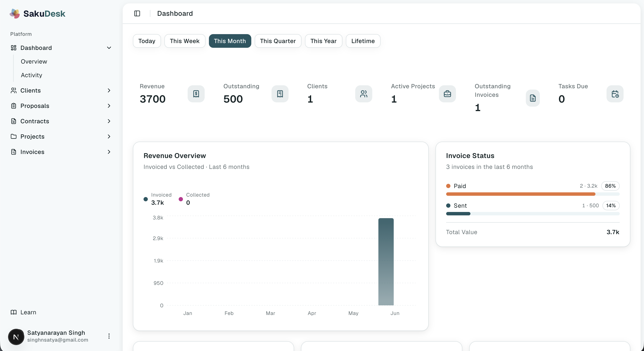Expand the Projects menu chevron
This screenshot has height=351, width=644.
109,136
